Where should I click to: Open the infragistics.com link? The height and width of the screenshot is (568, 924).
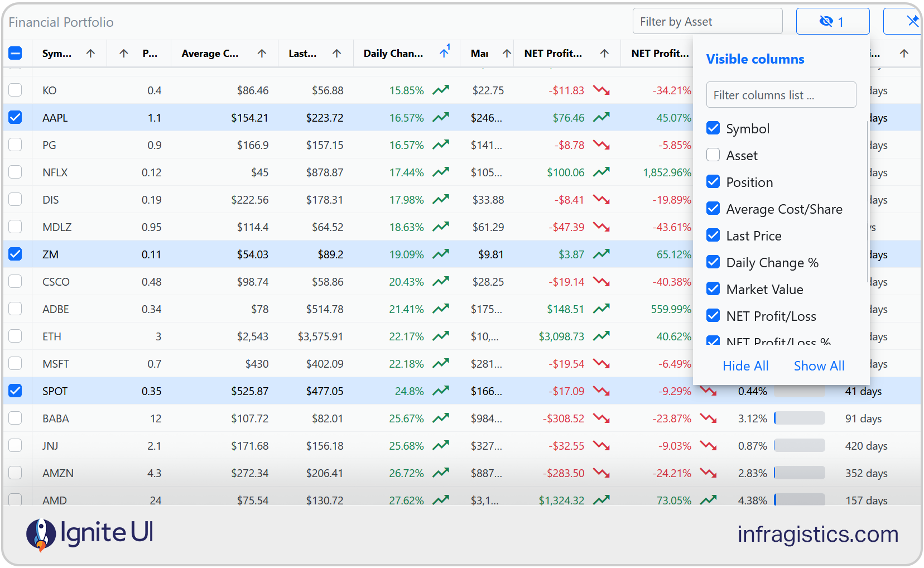(x=817, y=534)
